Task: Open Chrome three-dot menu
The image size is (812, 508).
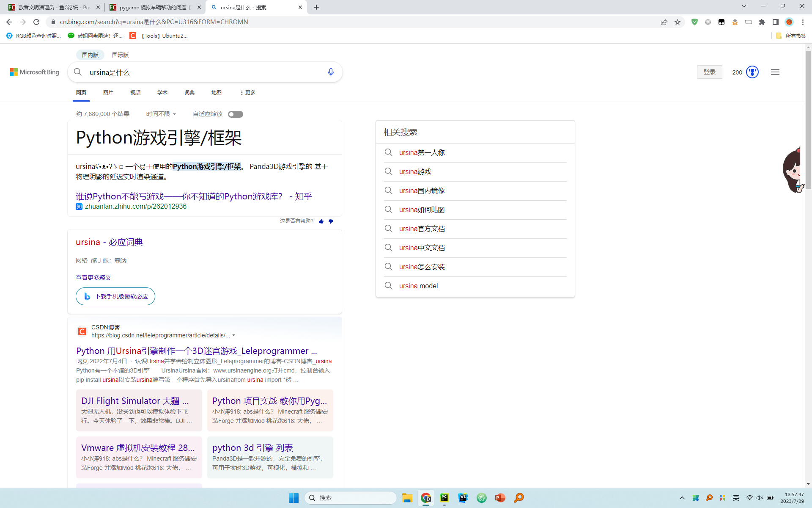Action: pos(803,22)
